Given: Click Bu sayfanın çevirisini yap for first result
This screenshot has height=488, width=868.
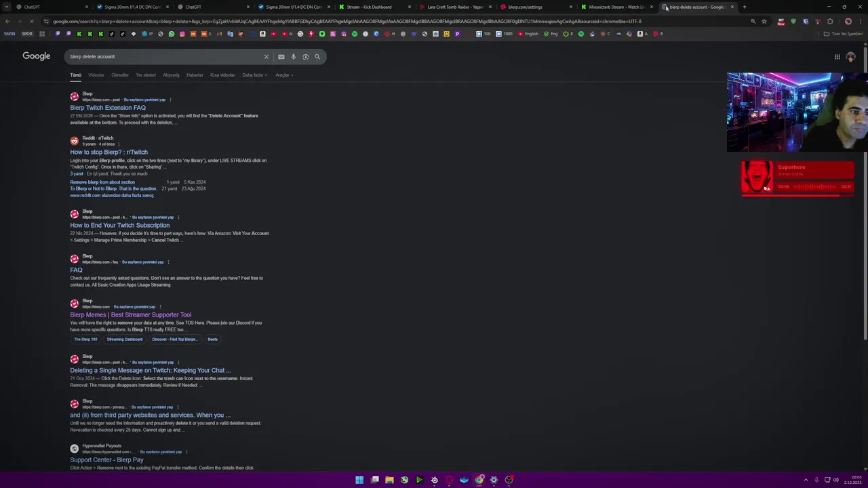Looking at the screenshot, I should pyautogui.click(x=144, y=100).
